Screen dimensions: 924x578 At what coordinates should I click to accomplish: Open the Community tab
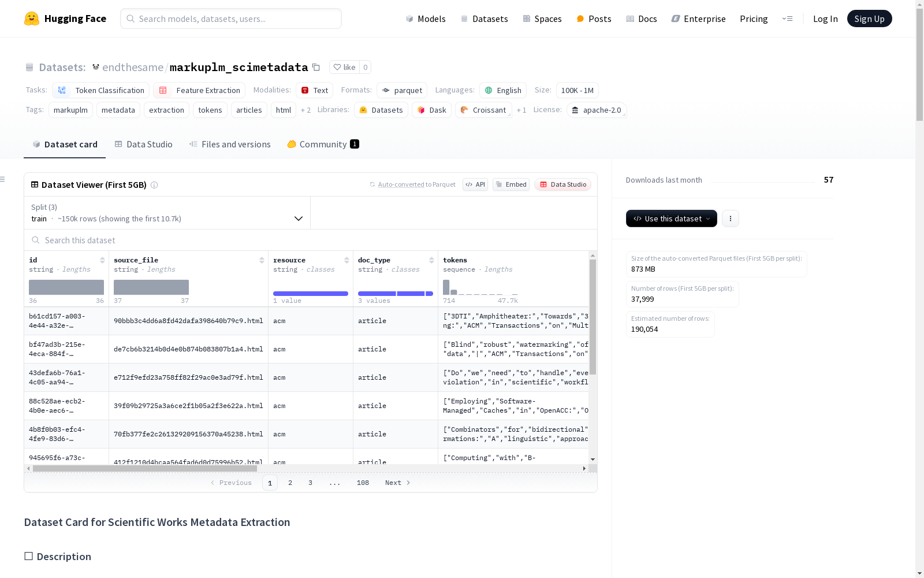click(x=323, y=144)
